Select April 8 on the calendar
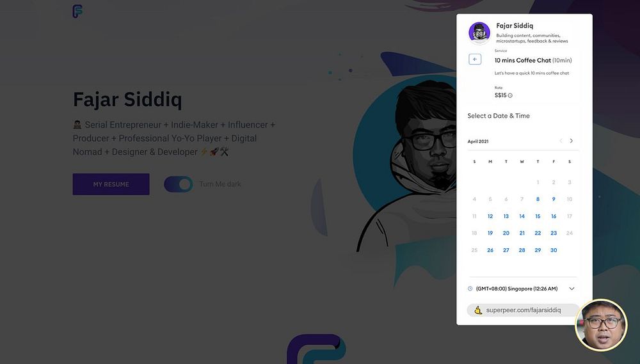This screenshot has width=640, height=364. (x=538, y=199)
